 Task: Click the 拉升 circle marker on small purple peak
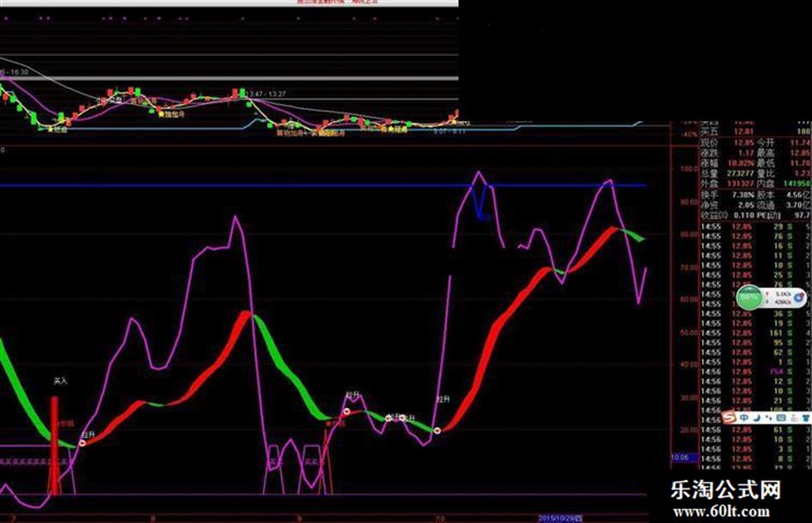346,411
